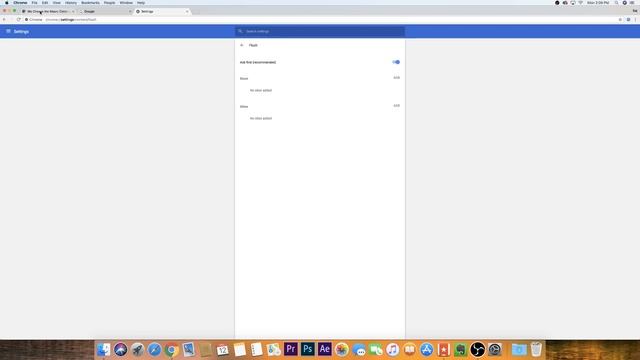Click Google Chrome in the dock
This screenshot has width=640, height=360.
click(171, 349)
